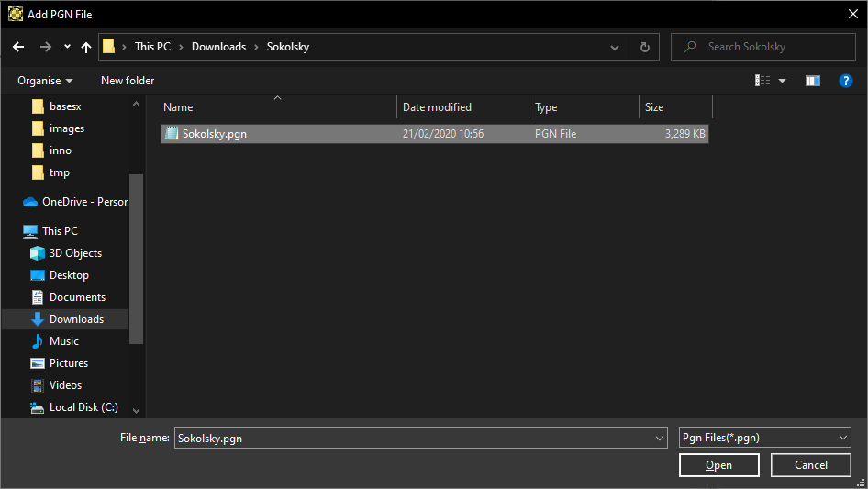Click the New folder button
The image size is (868, 489).
click(x=128, y=81)
